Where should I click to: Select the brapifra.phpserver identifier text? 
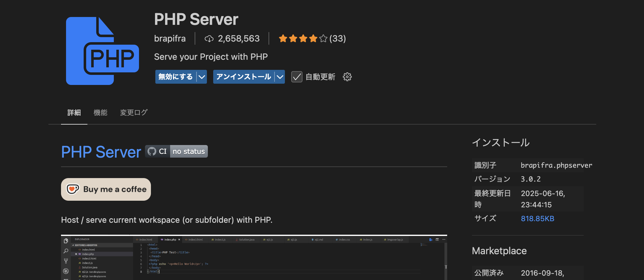(x=556, y=165)
